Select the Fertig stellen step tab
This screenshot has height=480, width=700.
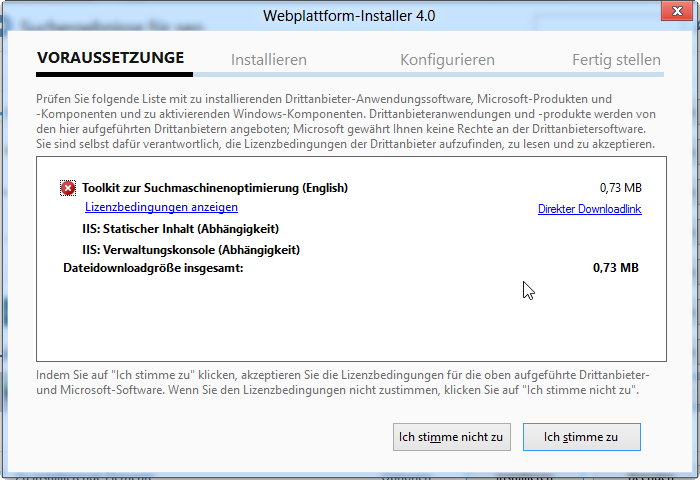coord(617,60)
